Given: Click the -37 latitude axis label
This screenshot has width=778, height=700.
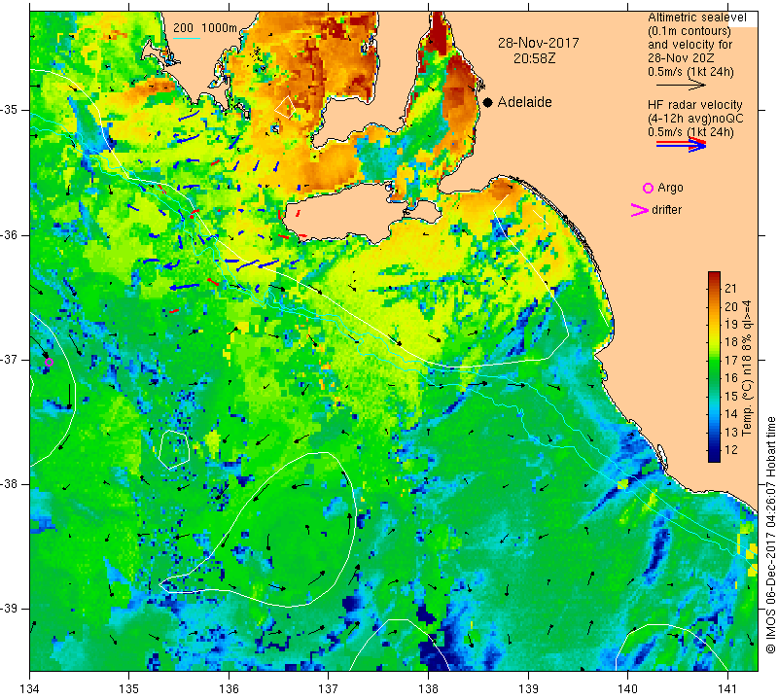Looking at the screenshot, I should click(x=10, y=359).
